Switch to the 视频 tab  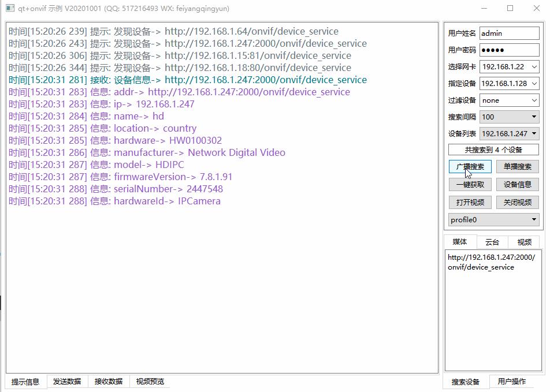pos(525,242)
